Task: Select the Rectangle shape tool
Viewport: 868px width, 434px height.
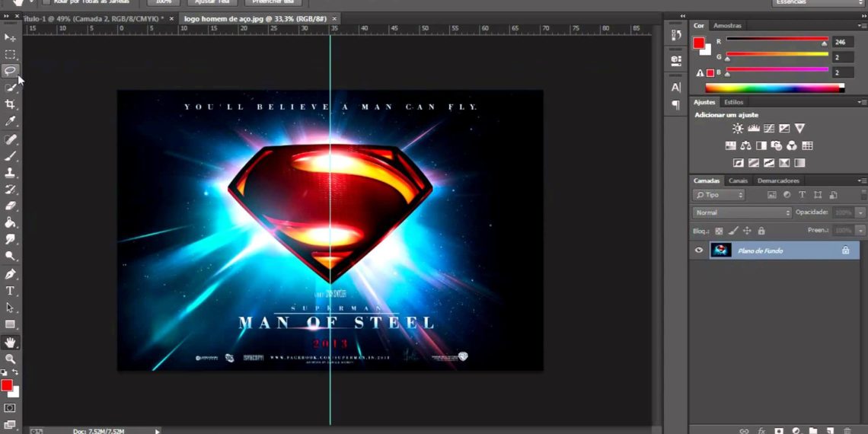Action: pos(10,324)
